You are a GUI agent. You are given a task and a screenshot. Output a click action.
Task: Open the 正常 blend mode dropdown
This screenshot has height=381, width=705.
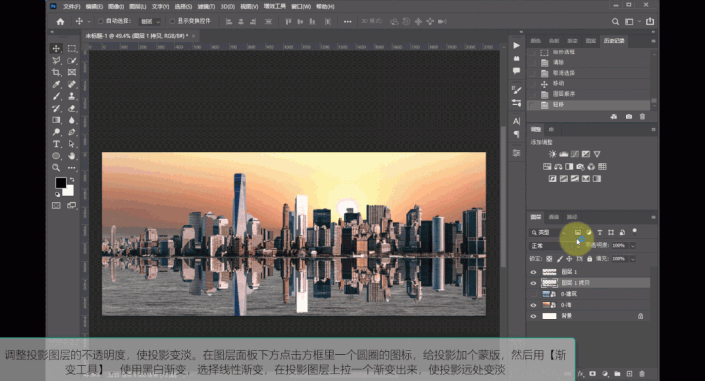point(555,246)
